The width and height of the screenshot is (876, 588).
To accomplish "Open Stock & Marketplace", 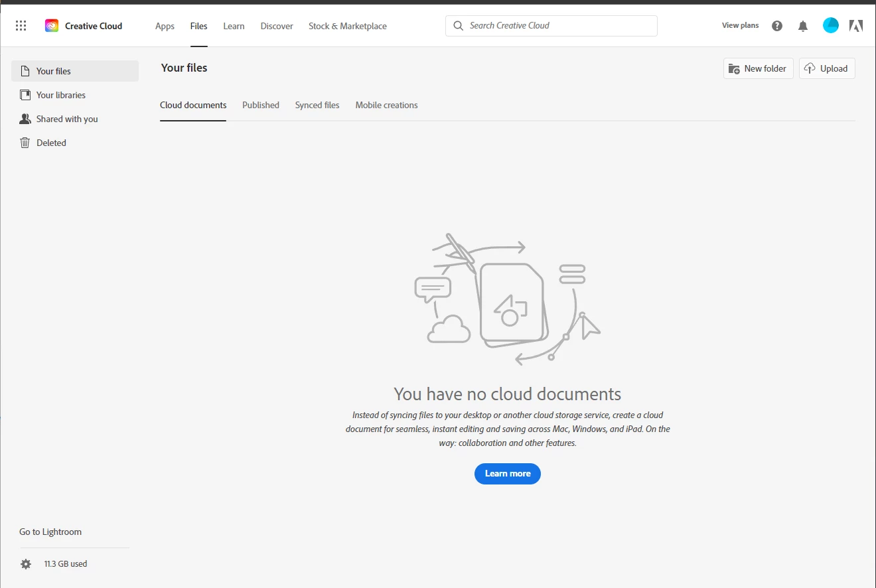I will pyautogui.click(x=348, y=26).
